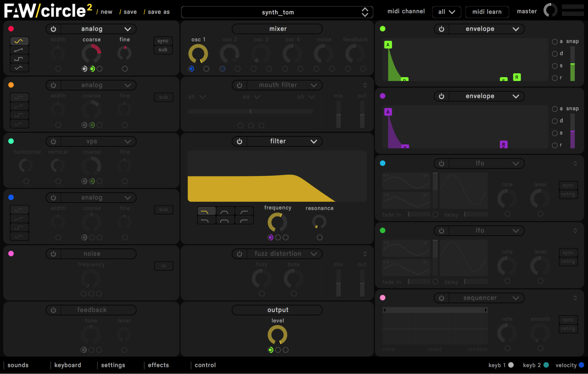This screenshot has width=588, height=374.
Task: Click midi learn button
Action: coord(487,12)
